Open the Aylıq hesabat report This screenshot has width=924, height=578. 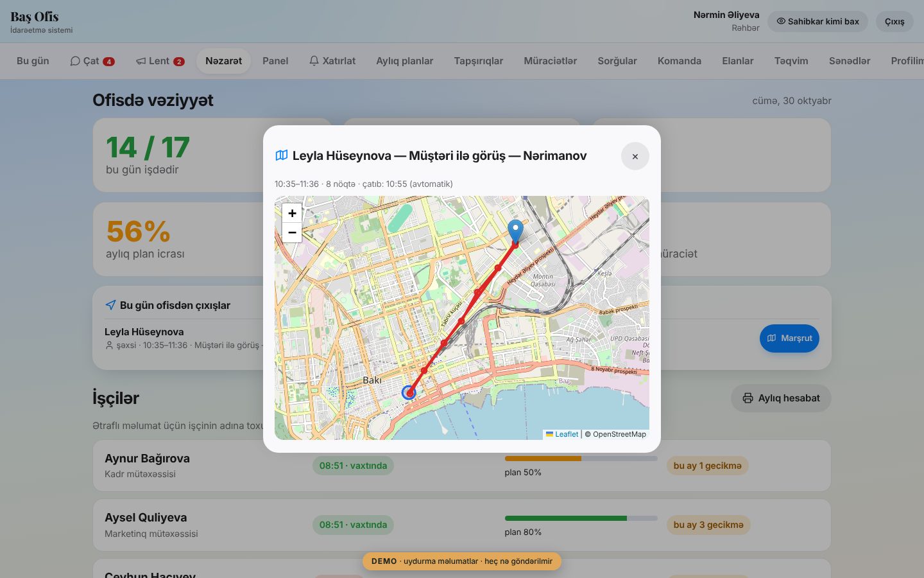[781, 398]
